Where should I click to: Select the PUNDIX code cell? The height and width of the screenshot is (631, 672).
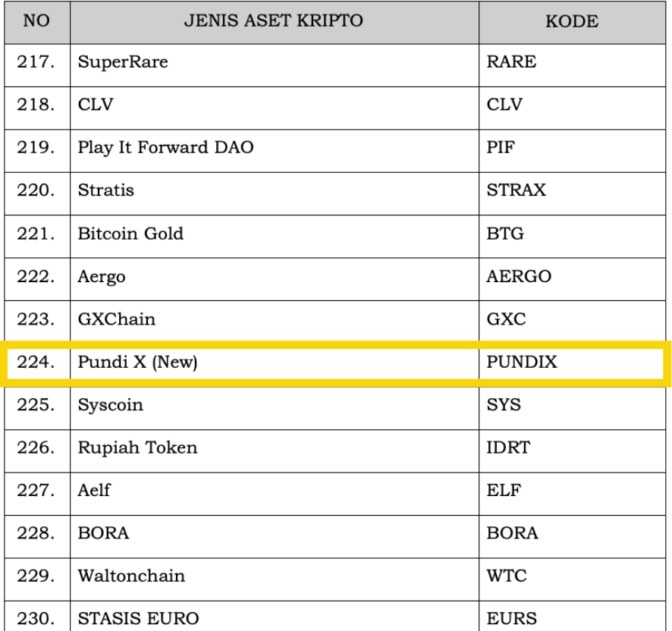(522, 363)
